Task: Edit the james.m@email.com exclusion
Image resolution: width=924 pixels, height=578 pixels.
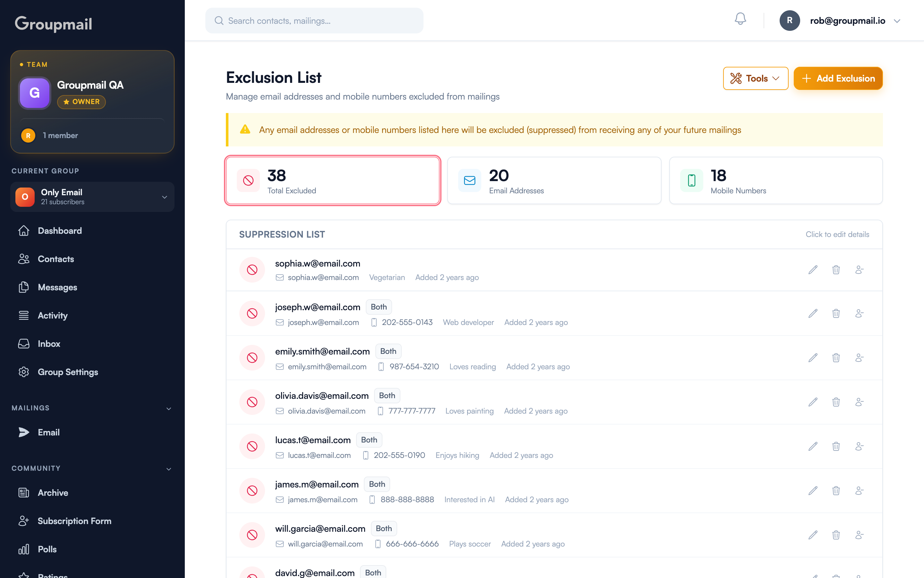Action: pos(813,491)
